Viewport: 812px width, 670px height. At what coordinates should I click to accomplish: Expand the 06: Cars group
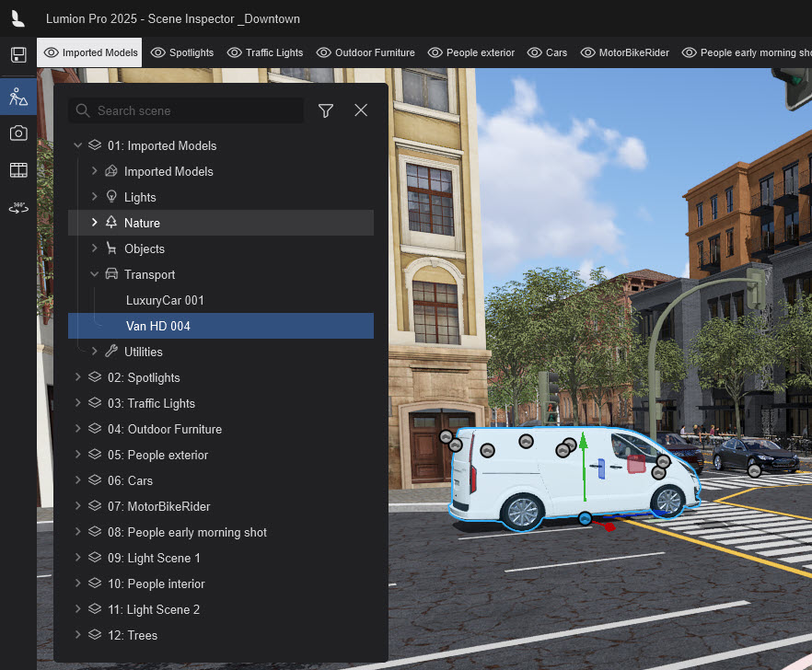[x=77, y=480]
